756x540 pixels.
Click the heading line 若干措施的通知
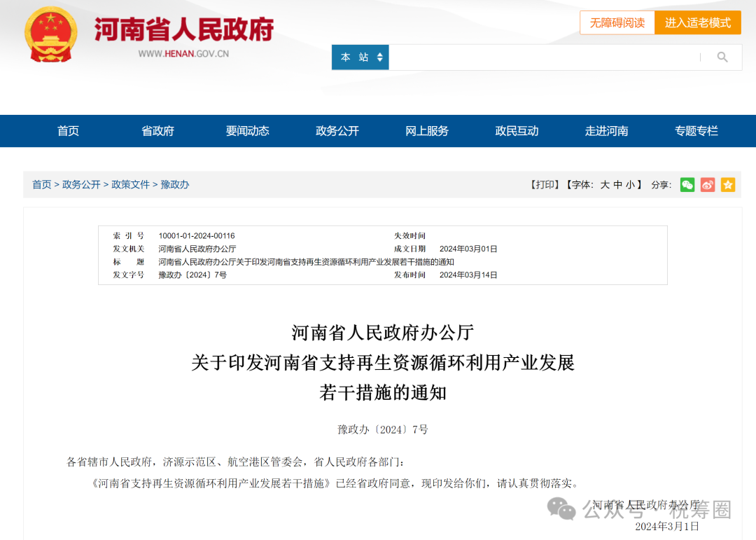(383, 393)
